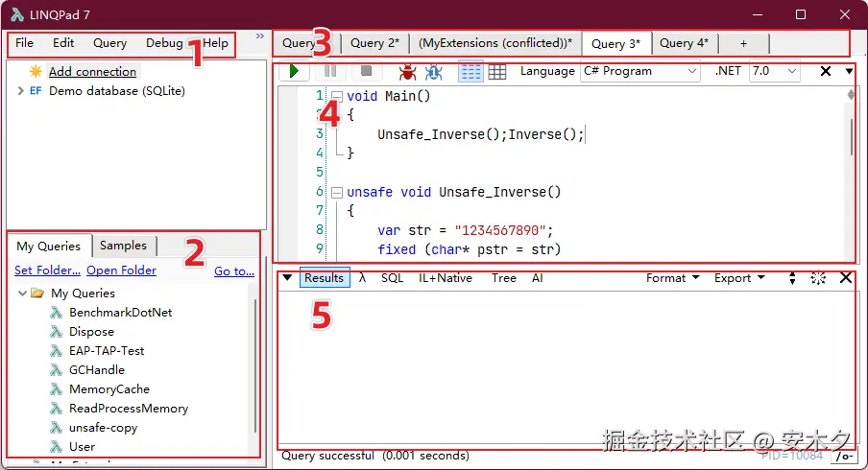Pause the running query
Screen dimensions: 868x470
tap(330, 71)
